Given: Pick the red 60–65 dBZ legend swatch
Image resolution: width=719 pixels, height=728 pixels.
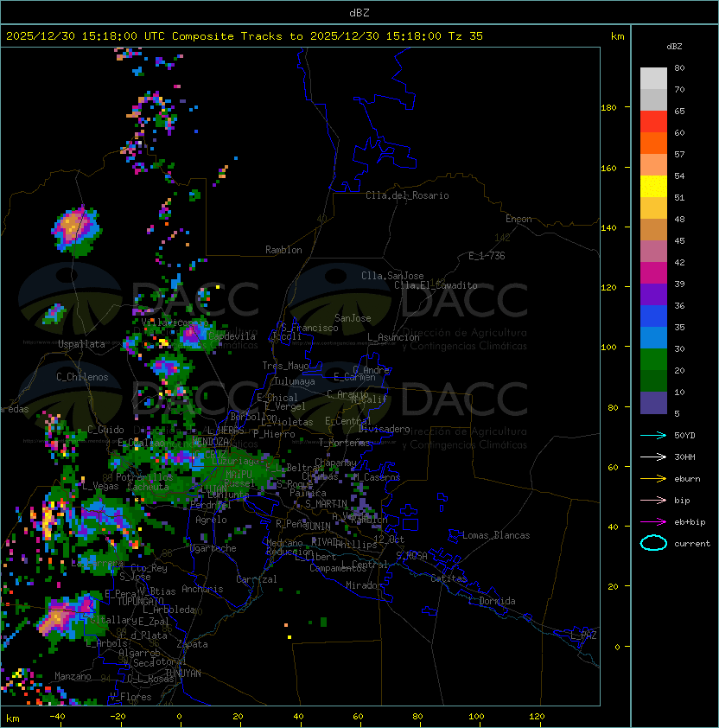Looking at the screenshot, I should coord(653,122).
